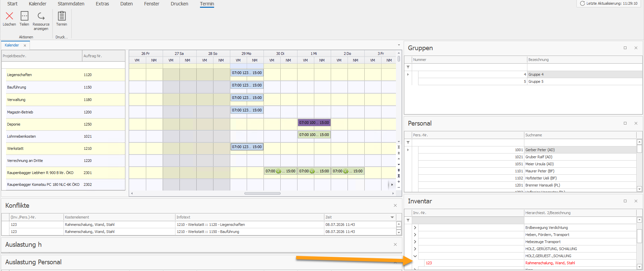644x271 pixels.
Task: Close the Konflikte panel
Action: 395,205
